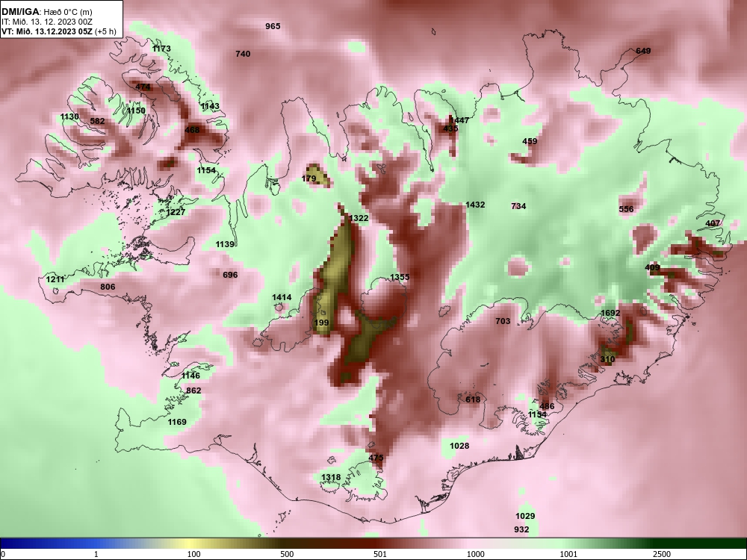Select the 556 value label
Screen dimensions: 747x560
pos(627,209)
